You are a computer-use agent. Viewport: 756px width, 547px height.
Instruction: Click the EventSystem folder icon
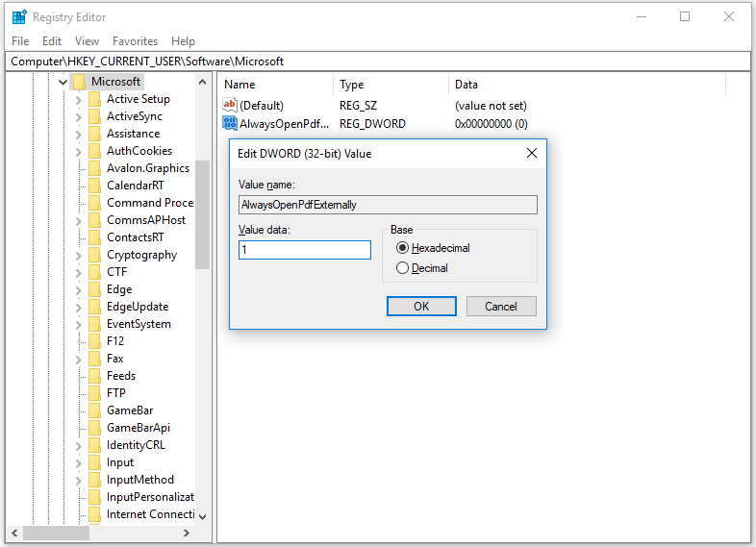click(x=94, y=324)
